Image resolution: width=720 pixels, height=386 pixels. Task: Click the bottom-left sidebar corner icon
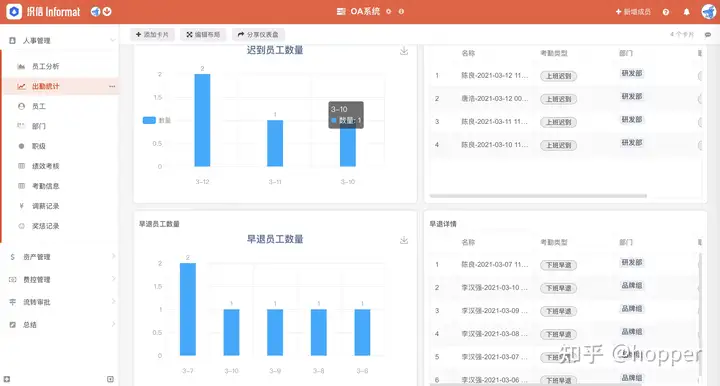coord(7,379)
